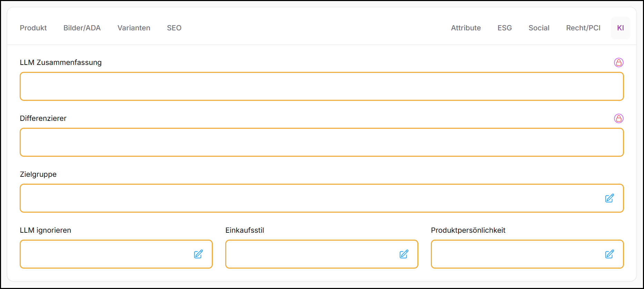The height and width of the screenshot is (289, 644).
Task: Click inside the Einkaufsstil input field
Action: (310, 254)
